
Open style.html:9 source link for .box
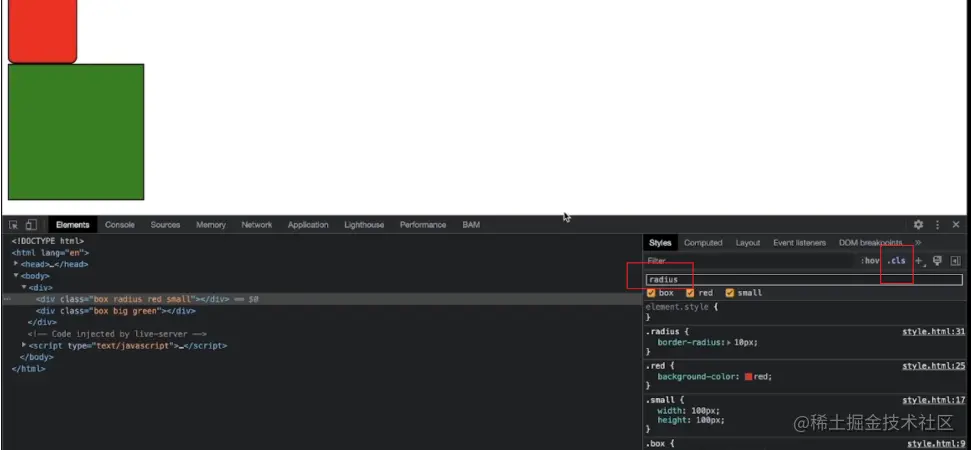coord(936,444)
